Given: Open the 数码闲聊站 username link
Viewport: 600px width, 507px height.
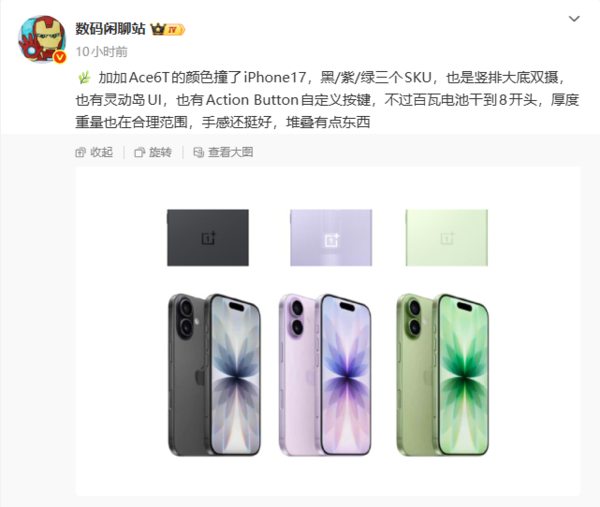Looking at the screenshot, I should tap(110, 29).
